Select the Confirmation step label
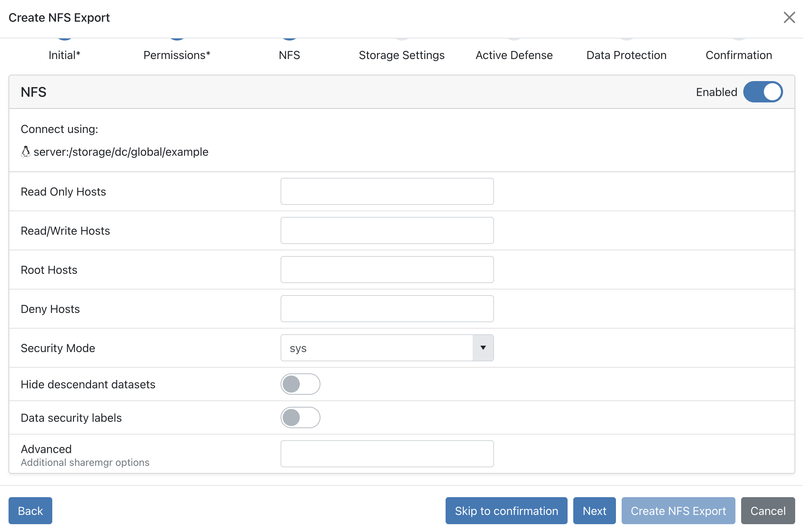803x532 pixels. tap(738, 55)
